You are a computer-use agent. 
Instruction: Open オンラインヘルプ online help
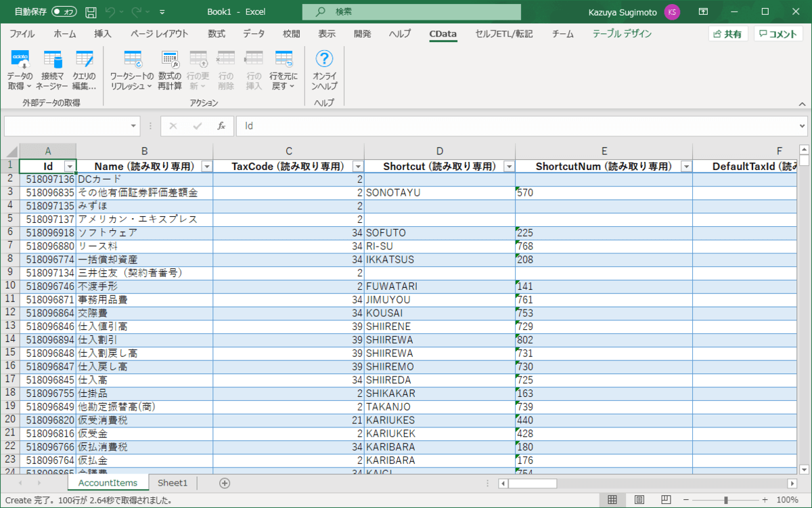(x=325, y=71)
